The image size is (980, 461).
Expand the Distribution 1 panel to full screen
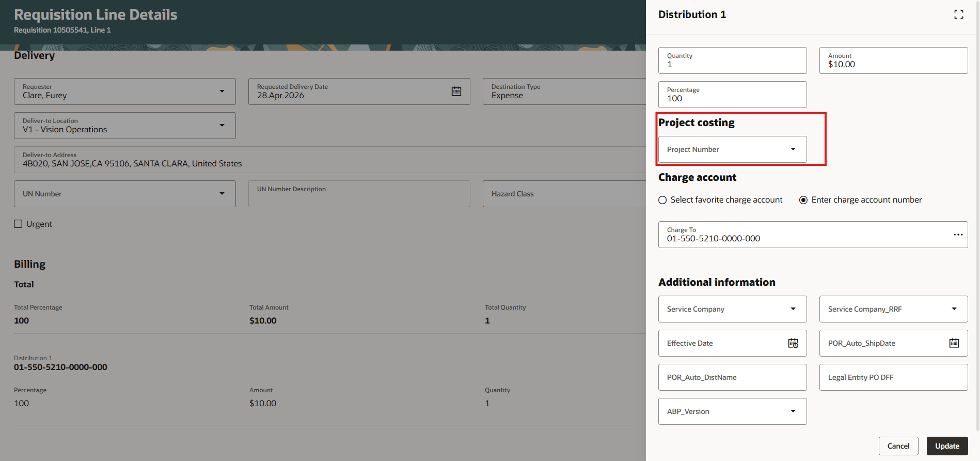click(959, 14)
